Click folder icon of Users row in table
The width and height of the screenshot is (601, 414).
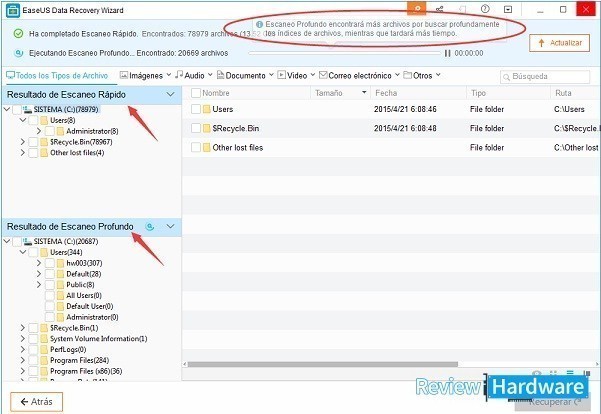click(207, 109)
